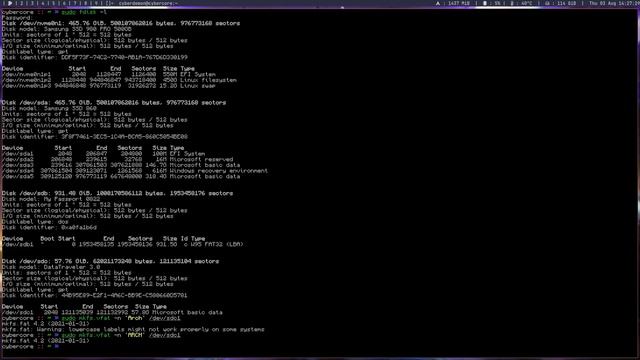
Task: Click the 'Disk /dev/sdc' header line
Action: coord(110,261)
